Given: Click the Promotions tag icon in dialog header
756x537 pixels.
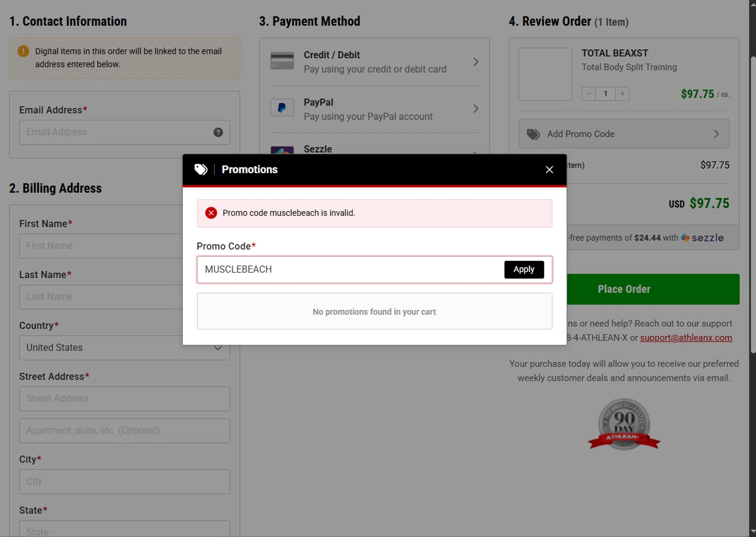Looking at the screenshot, I should [201, 170].
